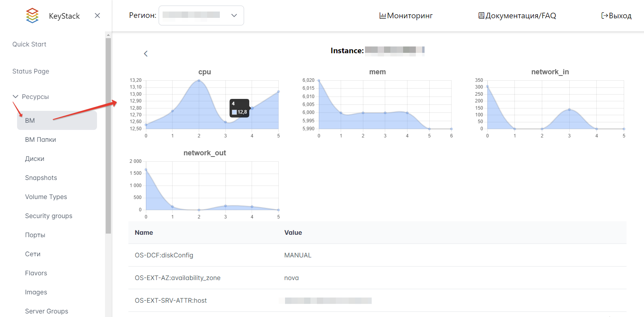
Task: Select ВМ in the sidebar
Action: pyautogui.click(x=30, y=120)
